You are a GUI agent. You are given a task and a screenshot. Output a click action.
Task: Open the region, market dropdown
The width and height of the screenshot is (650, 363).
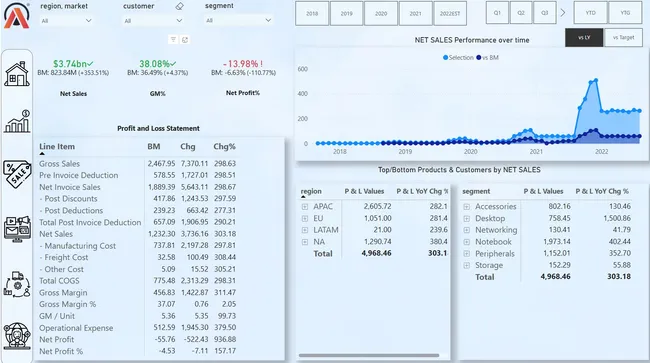(x=66, y=20)
